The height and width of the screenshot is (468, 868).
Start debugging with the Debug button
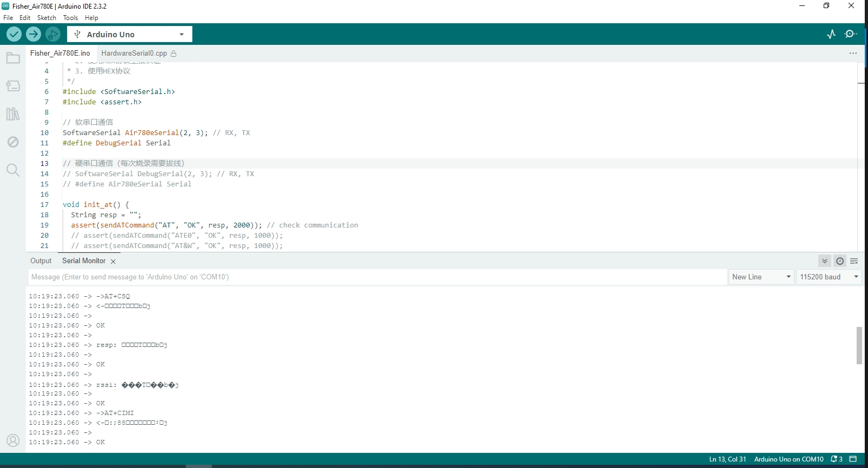click(53, 34)
